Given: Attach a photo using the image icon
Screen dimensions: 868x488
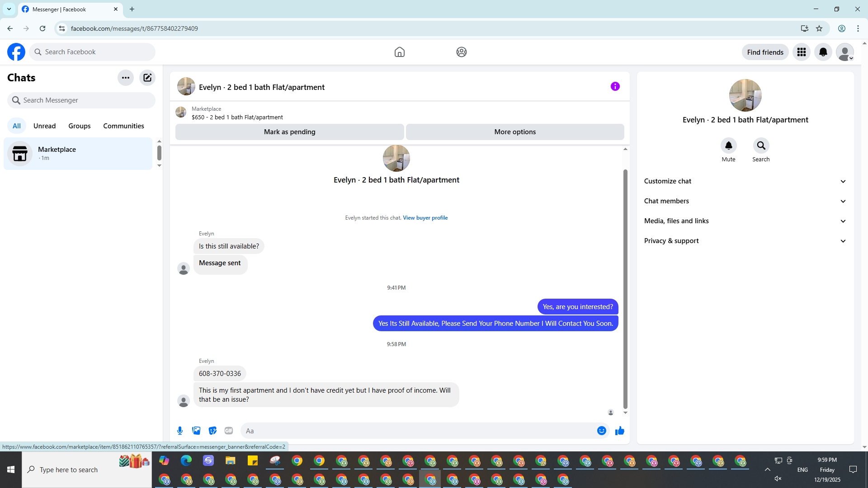Looking at the screenshot, I should (196, 431).
